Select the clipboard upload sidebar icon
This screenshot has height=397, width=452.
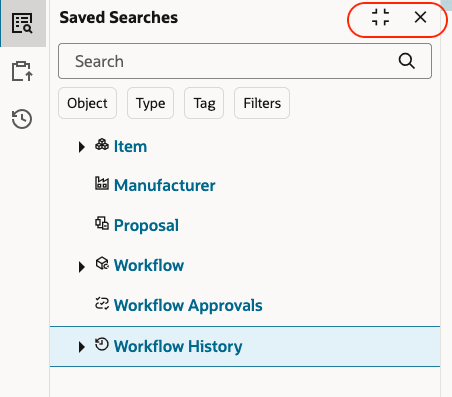pos(22,71)
